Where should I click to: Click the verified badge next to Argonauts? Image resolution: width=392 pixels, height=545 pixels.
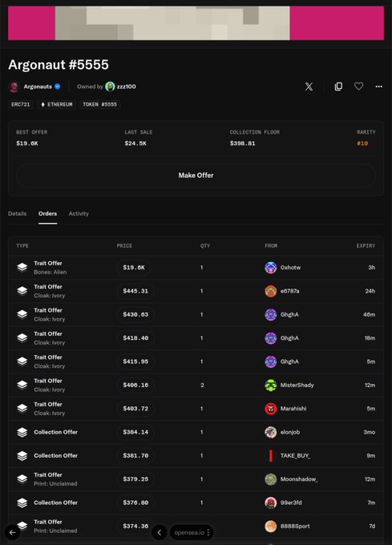58,87
